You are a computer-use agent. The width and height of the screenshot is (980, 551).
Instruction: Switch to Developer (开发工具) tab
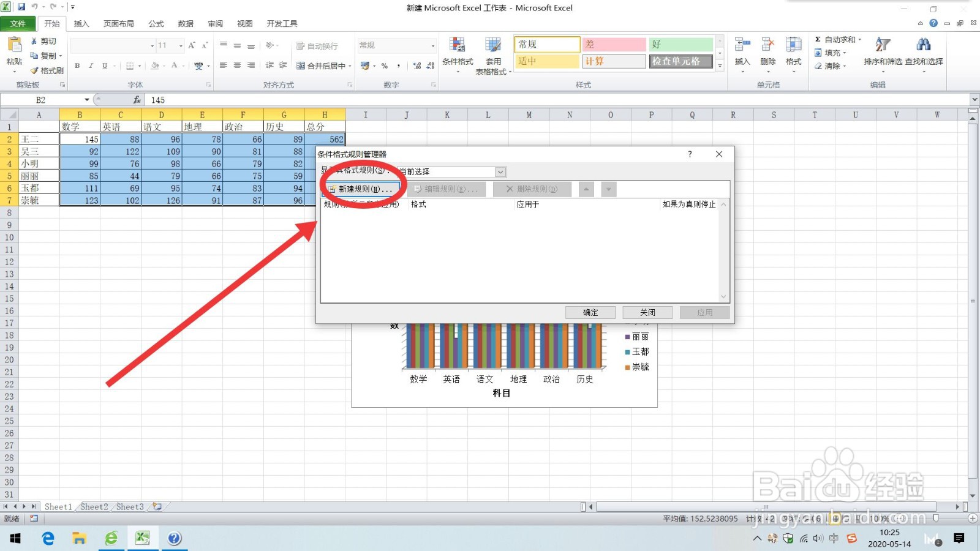pyautogui.click(x=282, y=24)
